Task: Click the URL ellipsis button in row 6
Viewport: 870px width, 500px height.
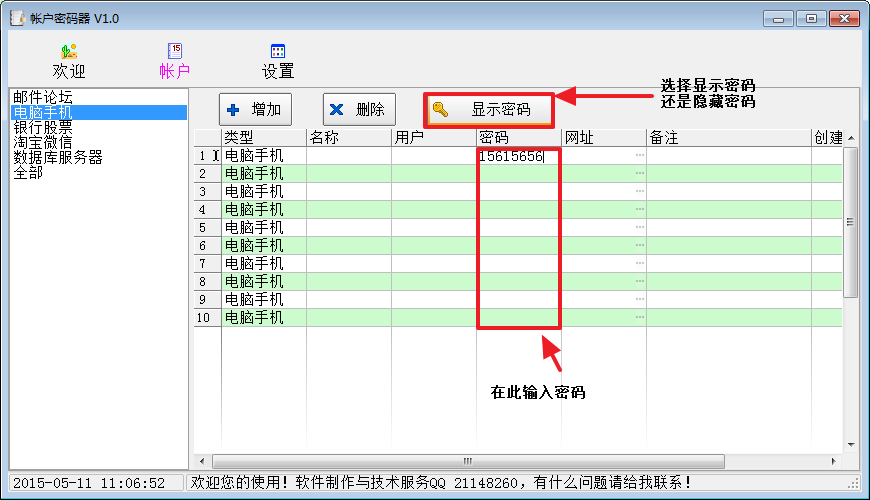Action: click(x=640, y=245)
